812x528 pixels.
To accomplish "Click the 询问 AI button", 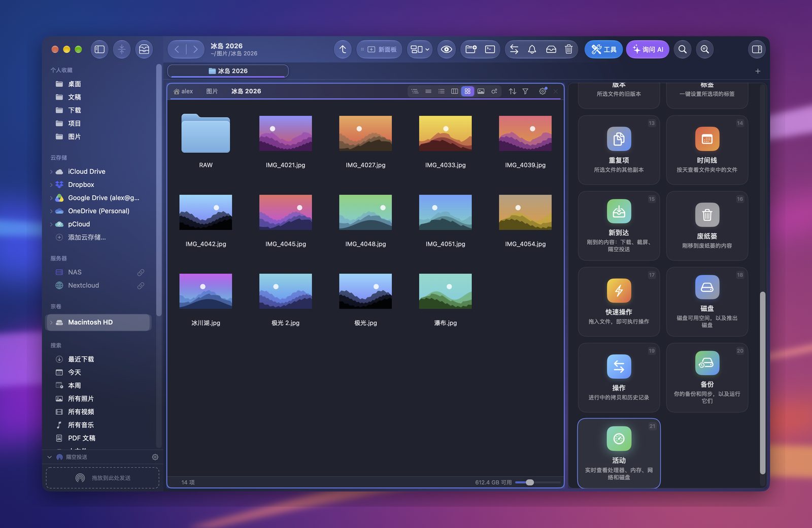I will pos(648,49).
